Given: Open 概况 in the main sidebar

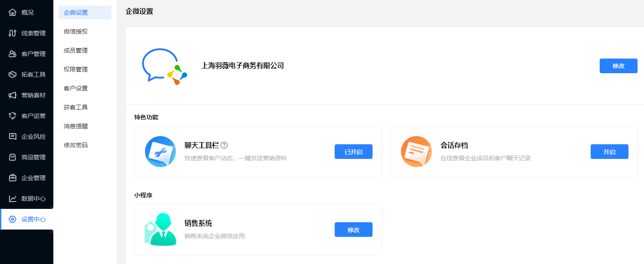Looking at the screenshot, I should pos(27,12).
